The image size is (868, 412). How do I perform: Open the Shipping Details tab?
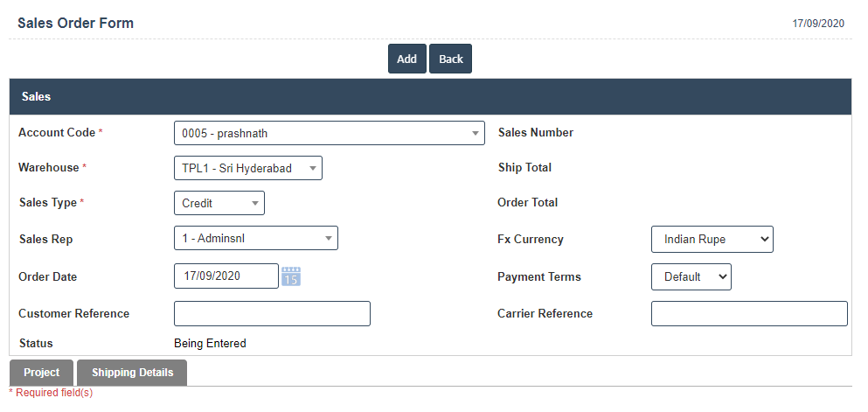tap(132, 373)
